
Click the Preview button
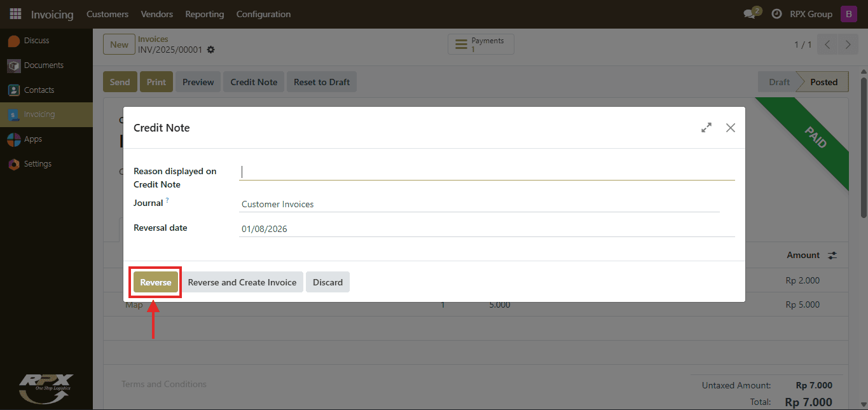pyautogui.click(x=198, y=82)
